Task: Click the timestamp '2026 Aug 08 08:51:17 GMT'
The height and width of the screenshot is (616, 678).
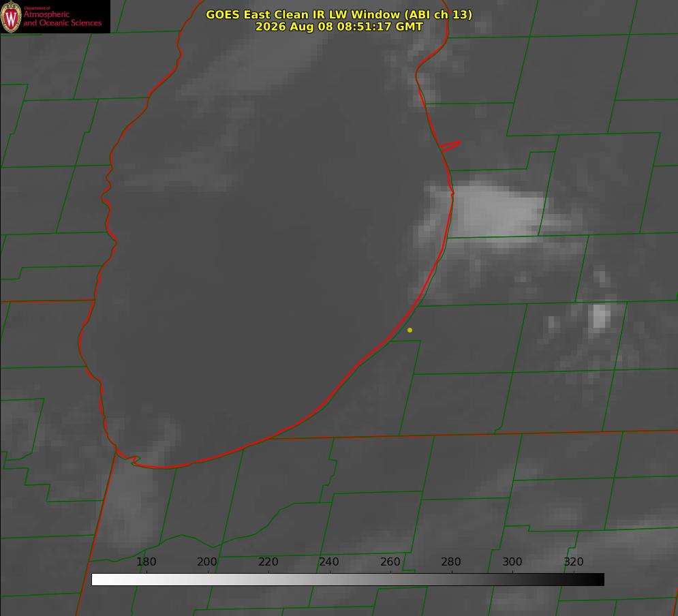Action: point(339,27)
